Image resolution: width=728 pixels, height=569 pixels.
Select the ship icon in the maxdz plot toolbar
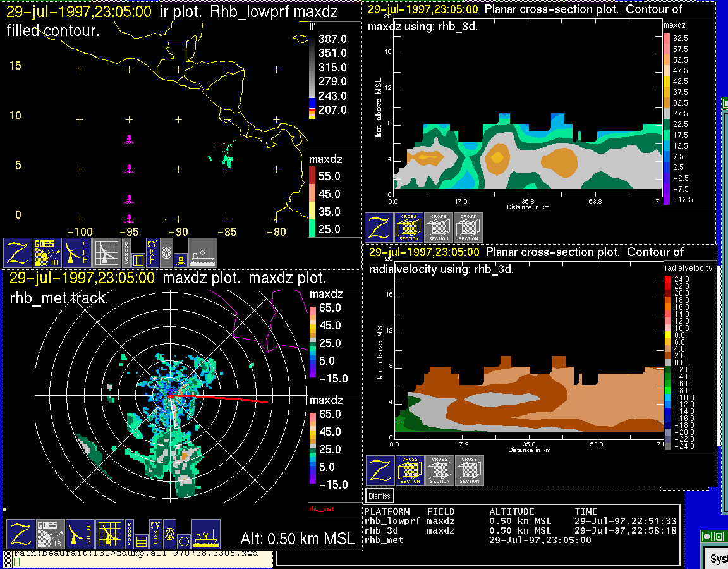(x=205, y=535)
